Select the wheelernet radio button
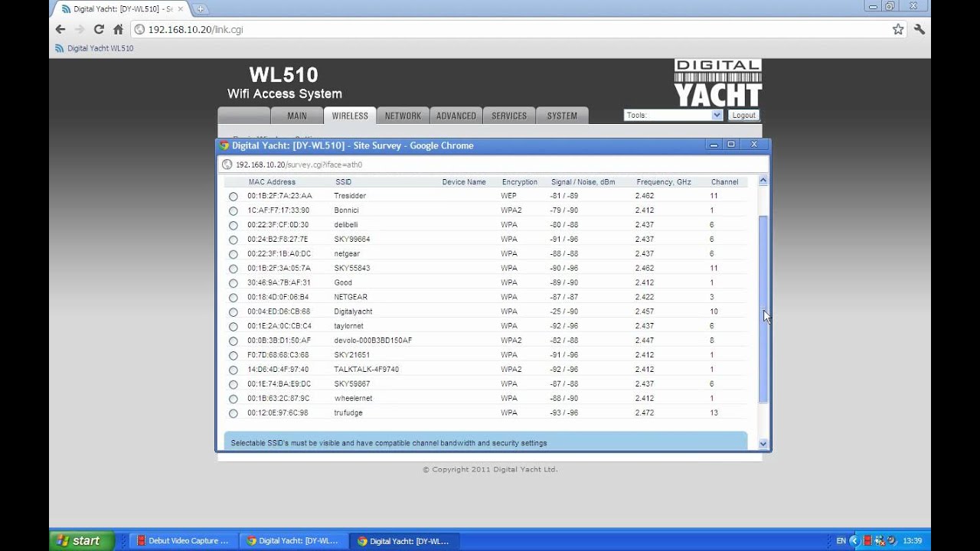980x551 pixels. [x=234, y=399]
